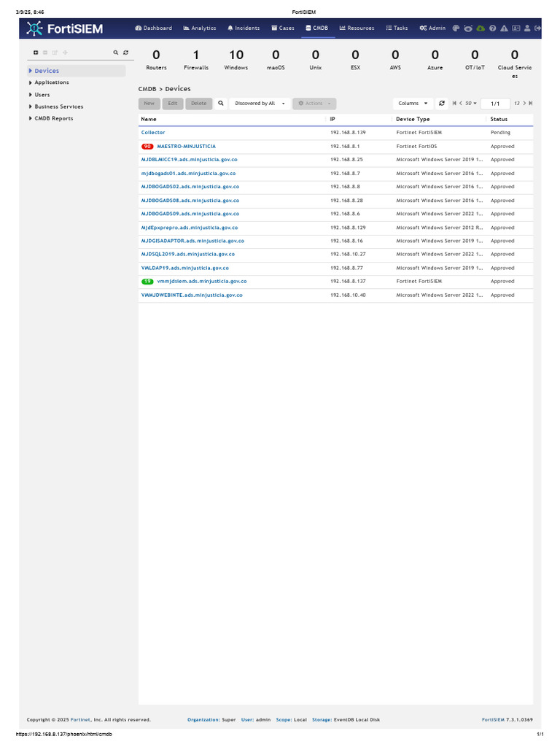Click the warning triangle alert icon
The image size is (560, 747).
point(504,28)
